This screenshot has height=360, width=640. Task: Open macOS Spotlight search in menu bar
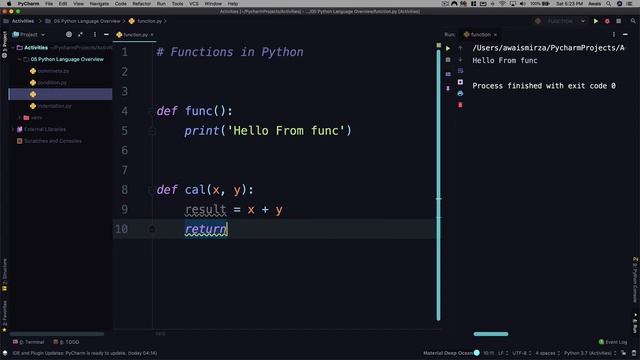[608, 4]
